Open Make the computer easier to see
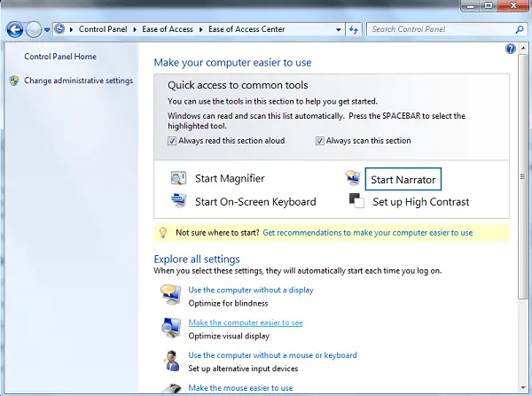 coord(246,322)
